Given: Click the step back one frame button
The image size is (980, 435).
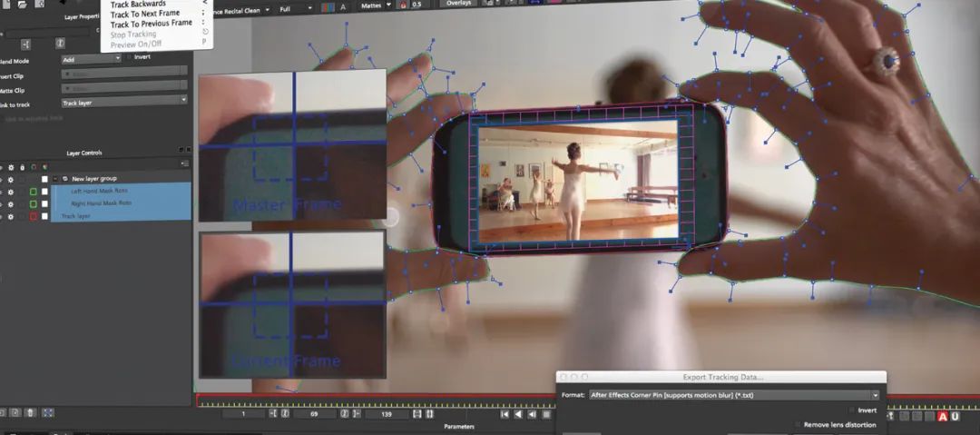Looking at the screenshot, I should tap(532, 414).
